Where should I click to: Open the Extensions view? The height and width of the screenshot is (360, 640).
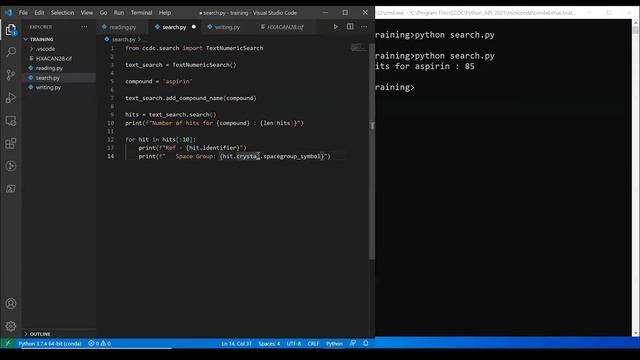(11, 143)
